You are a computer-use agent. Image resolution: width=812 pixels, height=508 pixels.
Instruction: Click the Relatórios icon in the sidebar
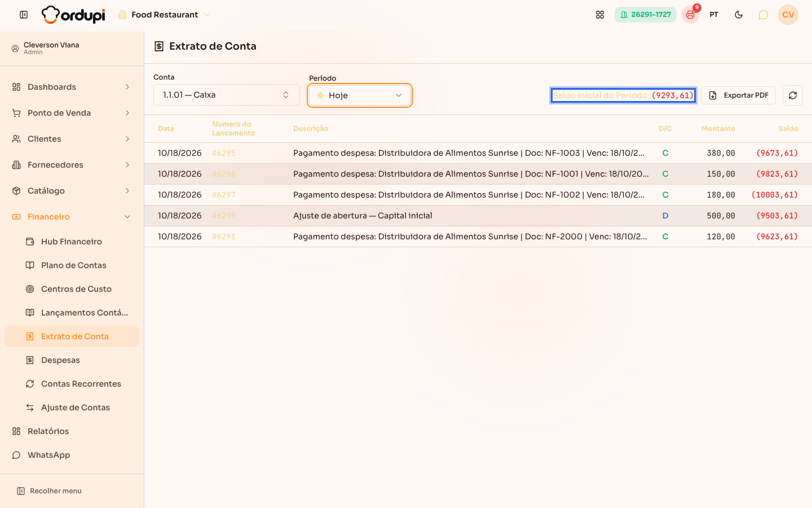point(16,431)
